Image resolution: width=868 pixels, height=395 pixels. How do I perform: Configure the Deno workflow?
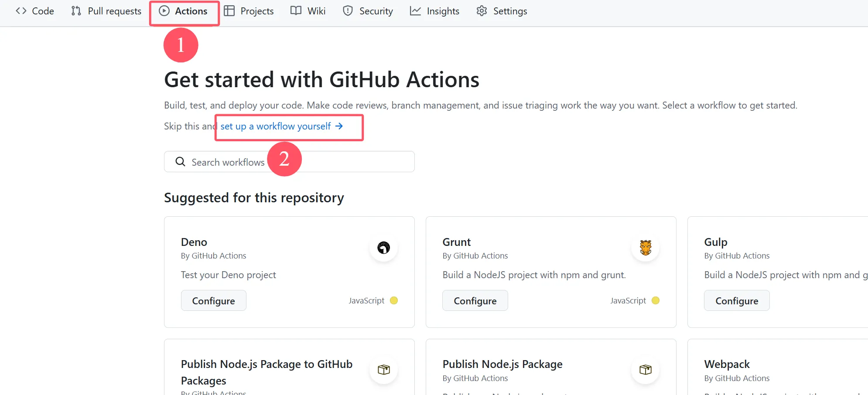tap(213, 301)
